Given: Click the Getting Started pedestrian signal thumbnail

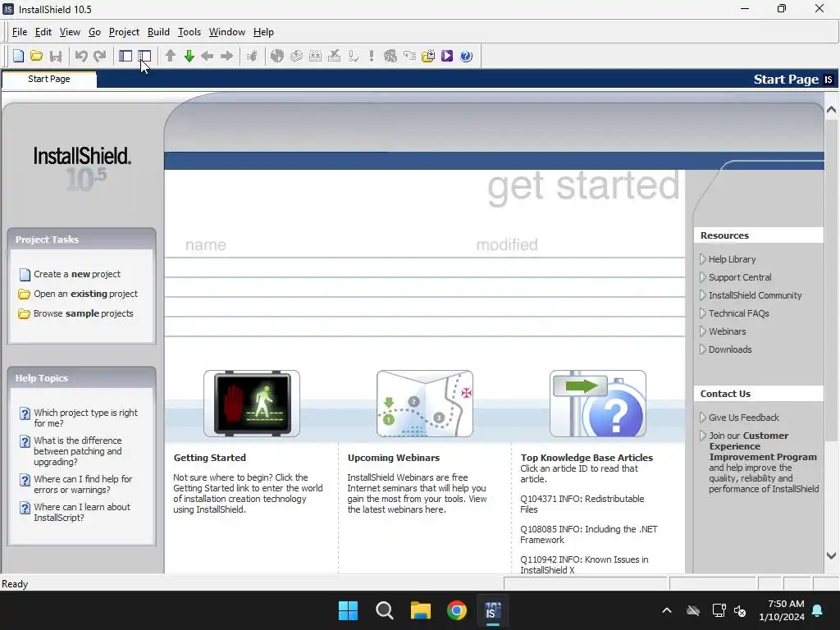Looking at the screenshot, I should click(x=252, y=404).
